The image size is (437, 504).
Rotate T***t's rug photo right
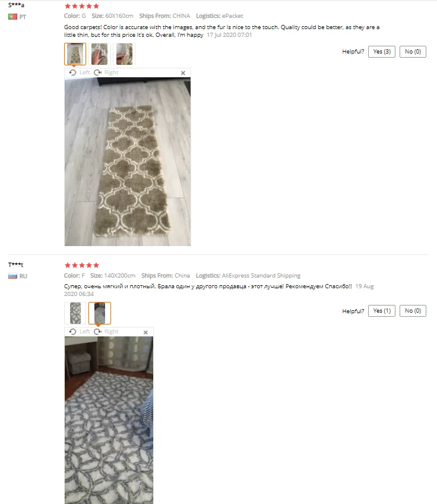(x=106, y=332)
